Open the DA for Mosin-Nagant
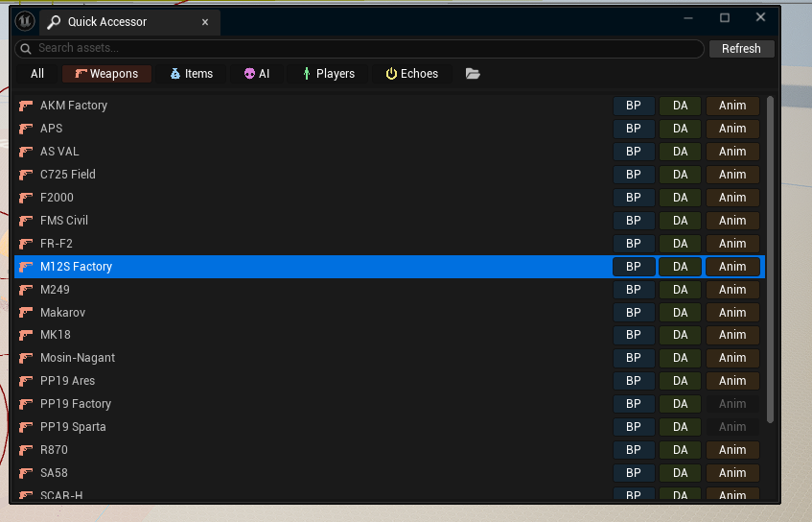This screenshot has width=812, height=522. coord(680,358)
